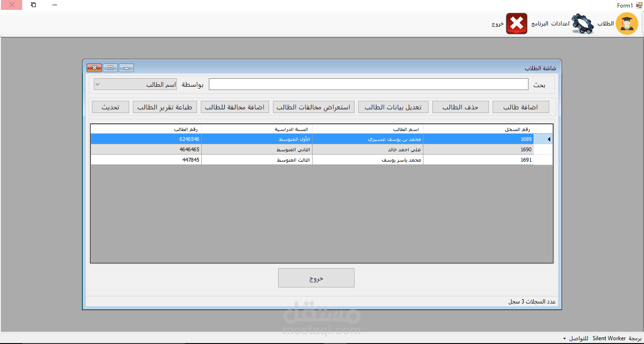Select student name محمد ياسر يوسف
The width and height of the screenshot is (644, 344).
368,160
